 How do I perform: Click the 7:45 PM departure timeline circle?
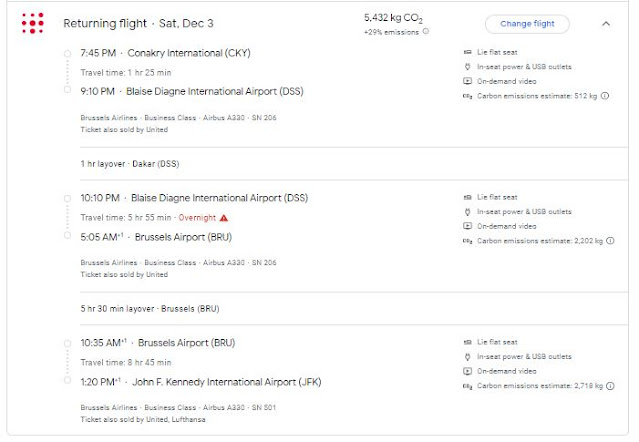click(x=67, y=53)
